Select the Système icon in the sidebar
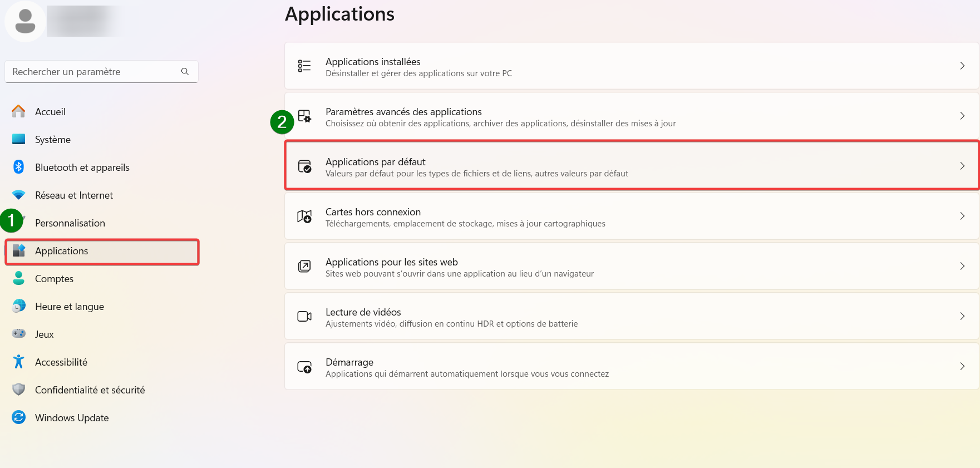980x468 pixels. [18, 139]
